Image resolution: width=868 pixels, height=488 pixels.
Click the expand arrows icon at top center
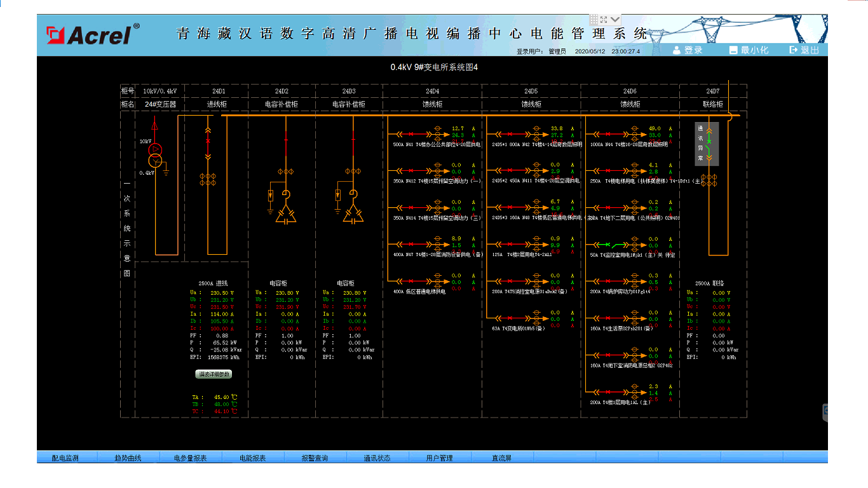coord(604,20)
